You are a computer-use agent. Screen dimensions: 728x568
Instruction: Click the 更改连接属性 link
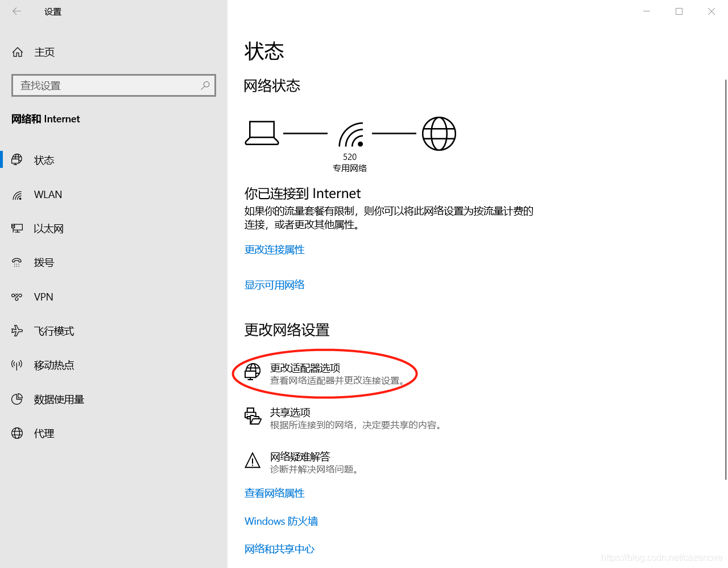[275, 250]
